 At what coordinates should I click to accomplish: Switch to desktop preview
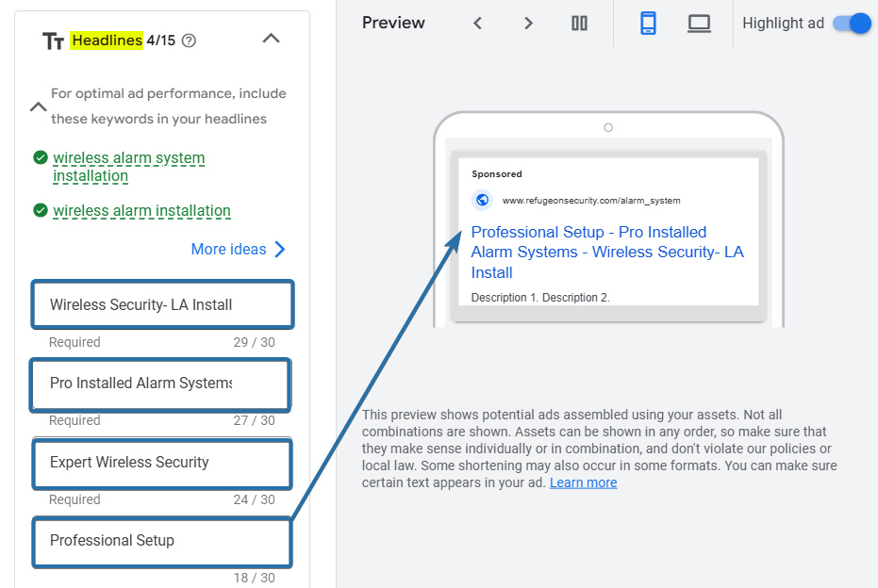[x=699, y=24]
